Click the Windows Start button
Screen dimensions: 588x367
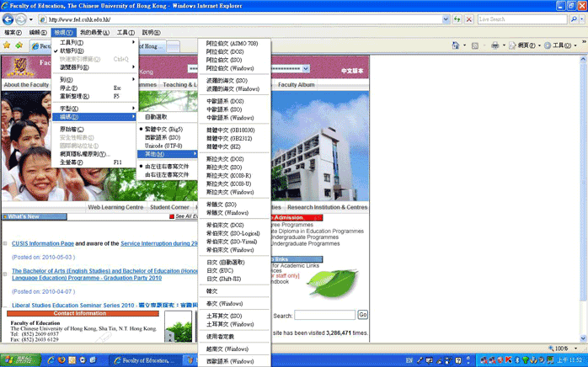coord(20,360)
